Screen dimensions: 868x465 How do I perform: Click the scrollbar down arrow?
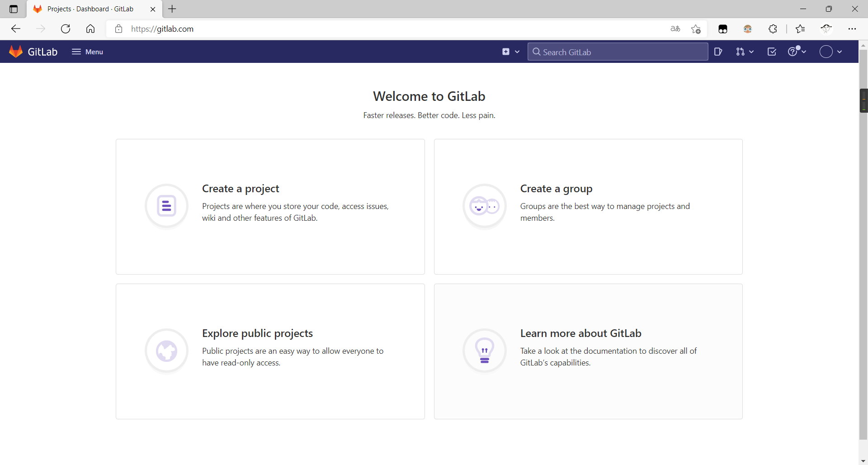pos(863,461)
